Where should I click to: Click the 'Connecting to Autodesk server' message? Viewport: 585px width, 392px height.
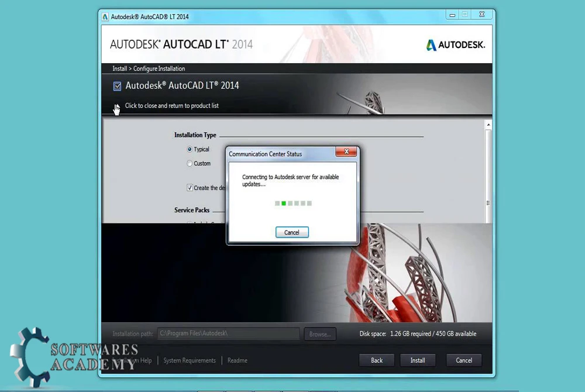pos(290,181)
